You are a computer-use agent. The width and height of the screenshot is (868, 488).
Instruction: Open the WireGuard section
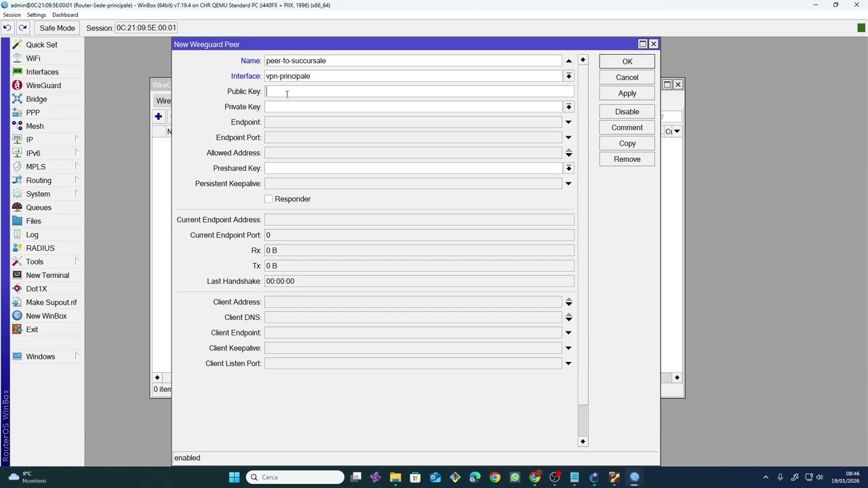tap(43, 85)
